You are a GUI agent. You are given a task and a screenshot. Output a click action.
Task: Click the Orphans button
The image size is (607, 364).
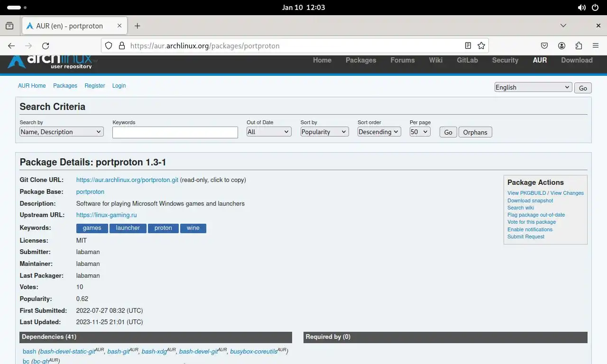click(x=475, y=132)
